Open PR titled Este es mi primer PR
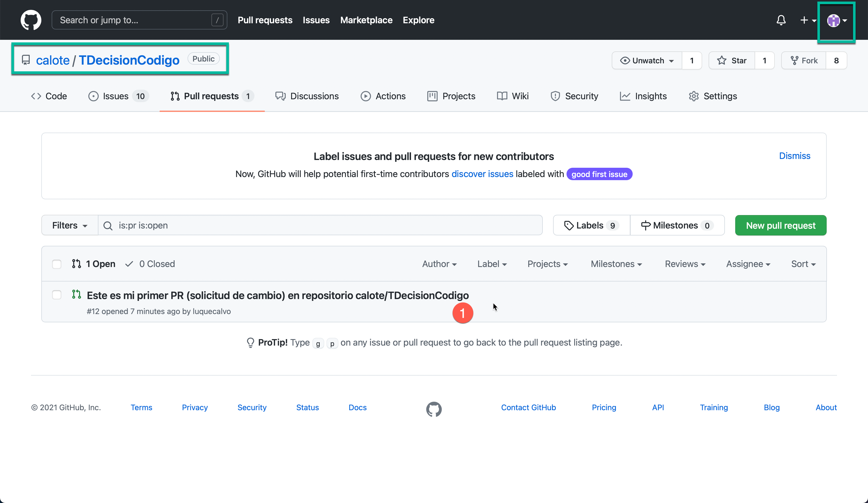This screenshot has height=503, width=868. click(x=278, y=295)
